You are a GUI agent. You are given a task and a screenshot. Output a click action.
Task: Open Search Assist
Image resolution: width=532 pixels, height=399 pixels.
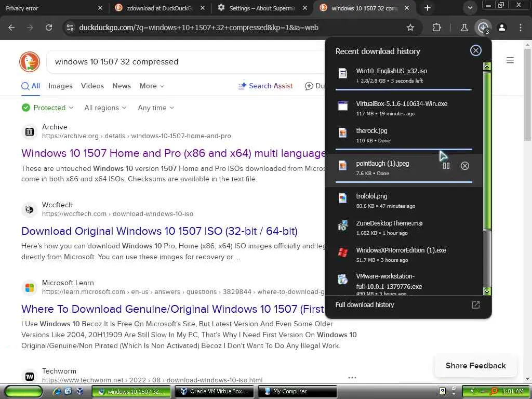[265, 86]
